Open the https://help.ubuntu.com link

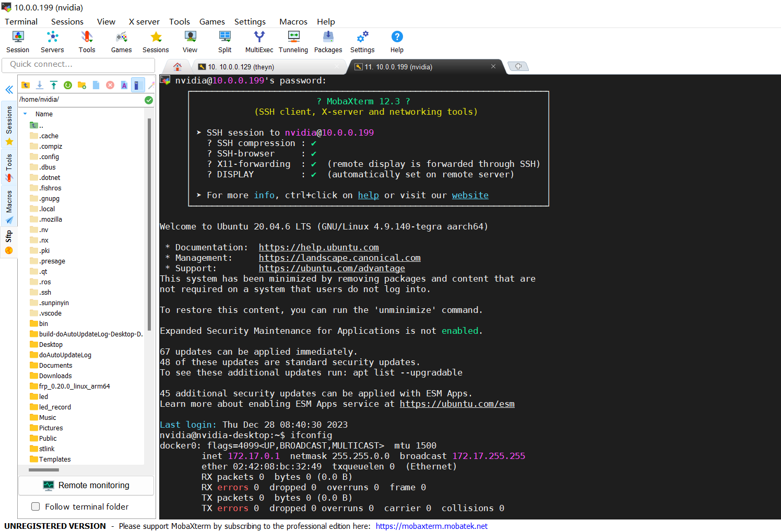[x=319, y=247]
